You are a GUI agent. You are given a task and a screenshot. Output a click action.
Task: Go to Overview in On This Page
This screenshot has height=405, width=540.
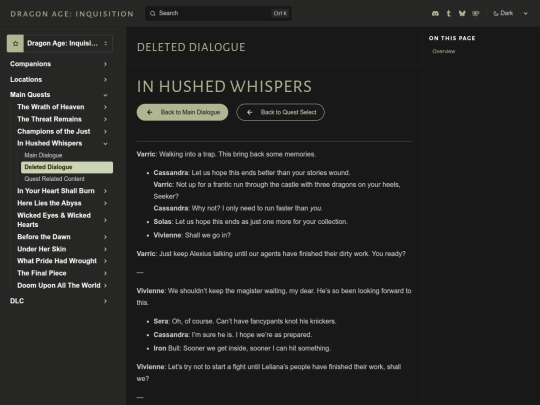click(444, 51)
